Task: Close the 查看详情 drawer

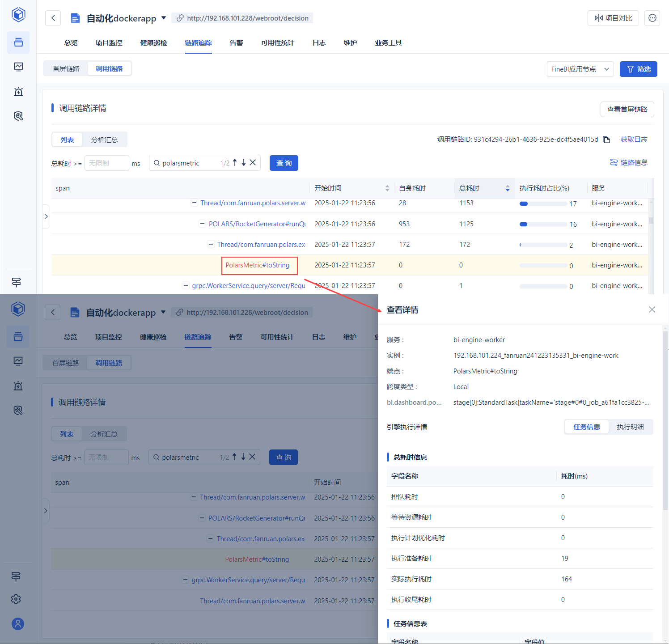Action: (652, 309)
